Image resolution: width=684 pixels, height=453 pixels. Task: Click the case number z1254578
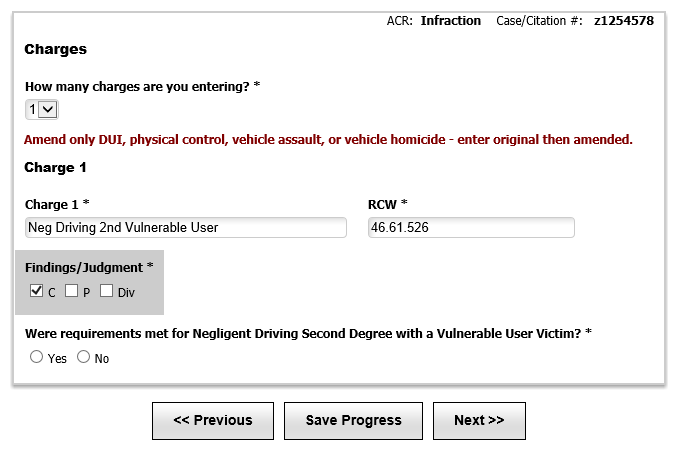[624, 21]
